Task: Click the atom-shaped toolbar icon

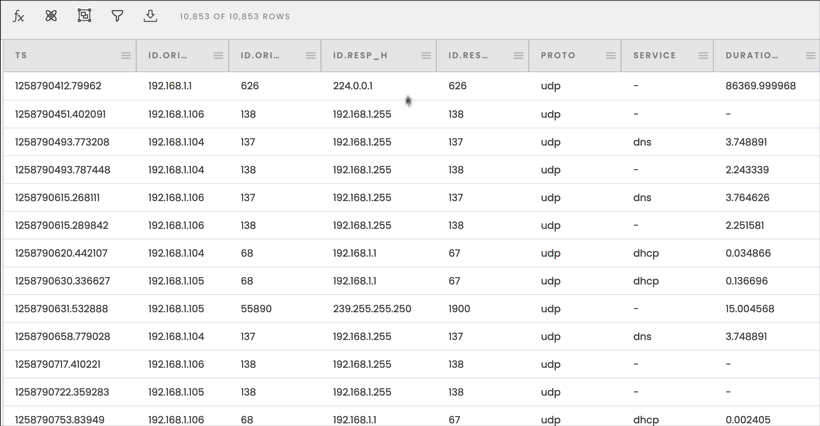Action: 51,16
